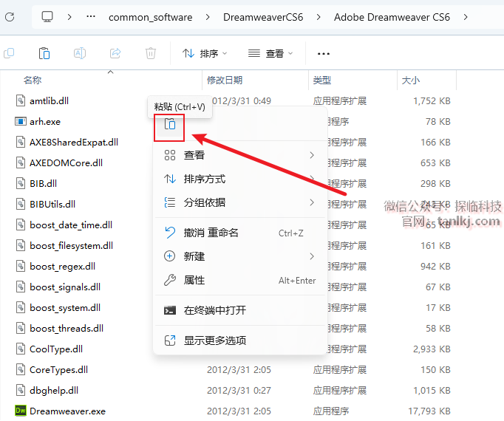Click the paste icon in context menu
The width and height of the screenshot is (504, 421).
tap(169, 124)
